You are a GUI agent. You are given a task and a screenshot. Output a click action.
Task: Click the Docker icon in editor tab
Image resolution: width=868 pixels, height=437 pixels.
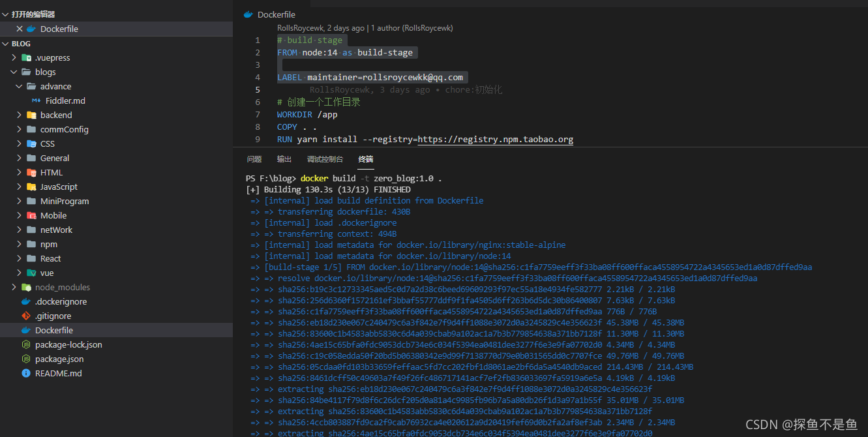[248, 14]
